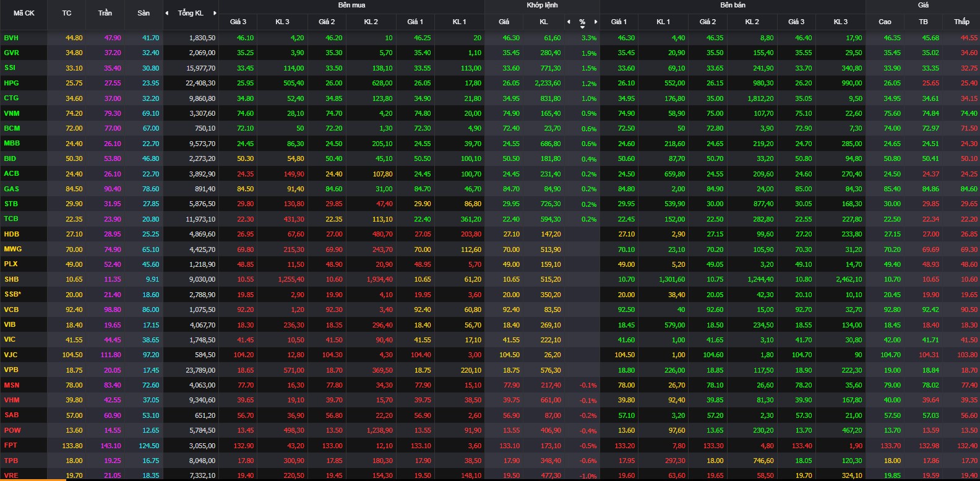Click SSI matched volume 771,30
The image size is (980, 481).
551,68
